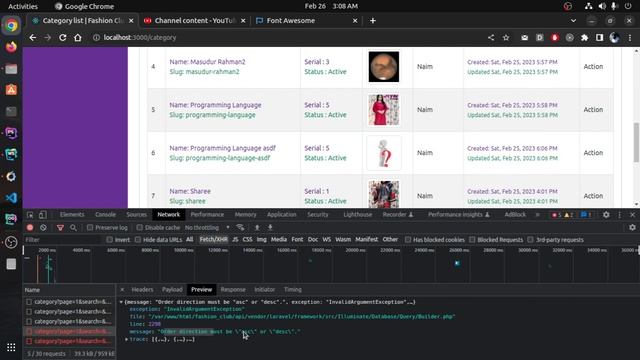Image resolution: width=640 pixels, height=360 pixels.
Task: Show Applications grid in the dock
Action: coord(11,347)
